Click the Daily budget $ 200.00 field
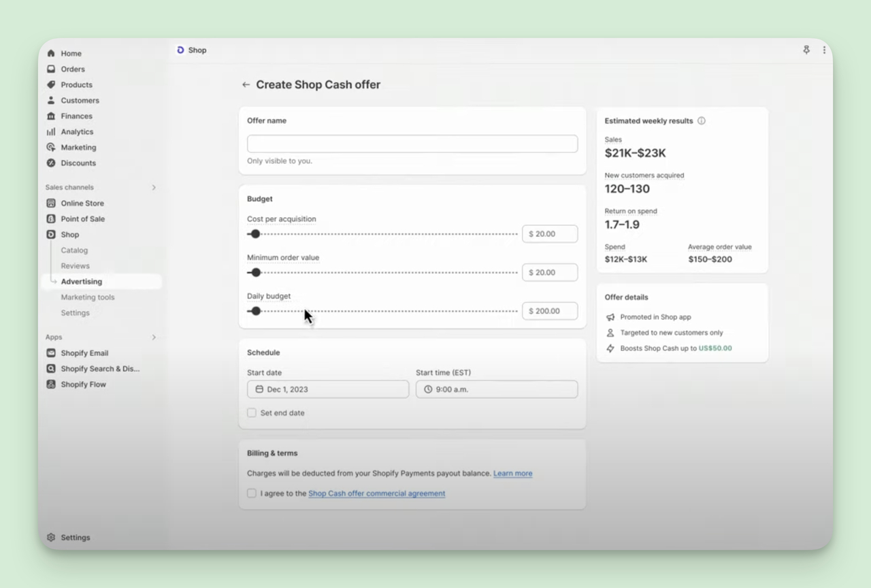Screen dimensions: 871x588 [550, 311]
